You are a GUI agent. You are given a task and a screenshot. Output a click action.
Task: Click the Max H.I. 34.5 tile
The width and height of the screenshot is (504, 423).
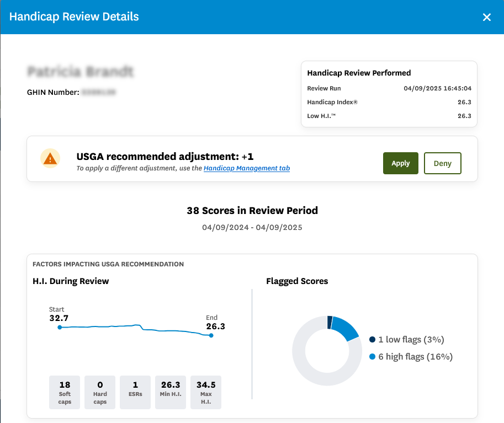tap(206, 392)
